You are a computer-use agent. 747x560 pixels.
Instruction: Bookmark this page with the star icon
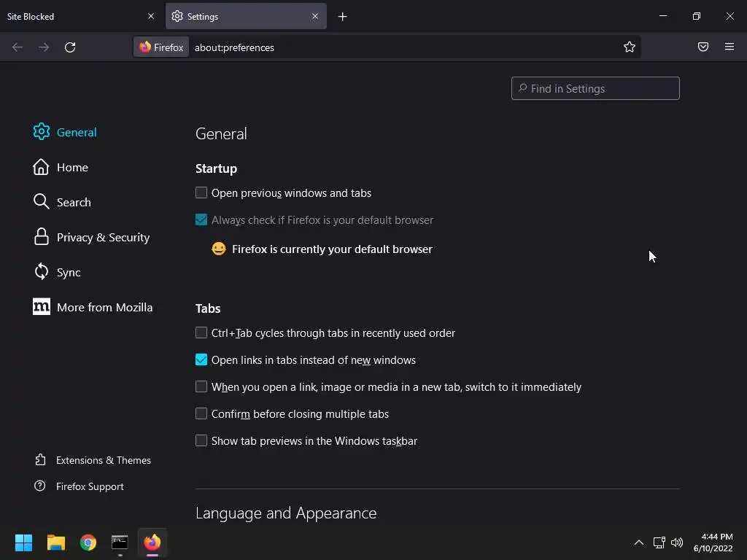(630, 47)
